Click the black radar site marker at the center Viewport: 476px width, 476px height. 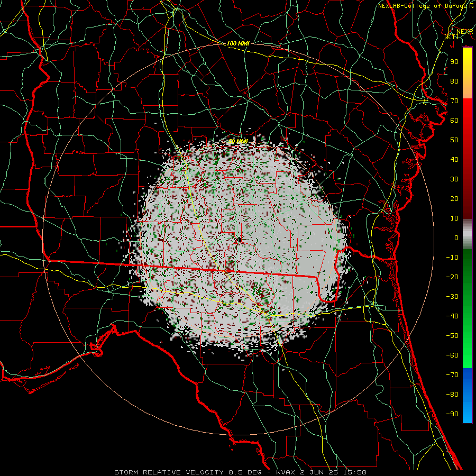(240, 240)
